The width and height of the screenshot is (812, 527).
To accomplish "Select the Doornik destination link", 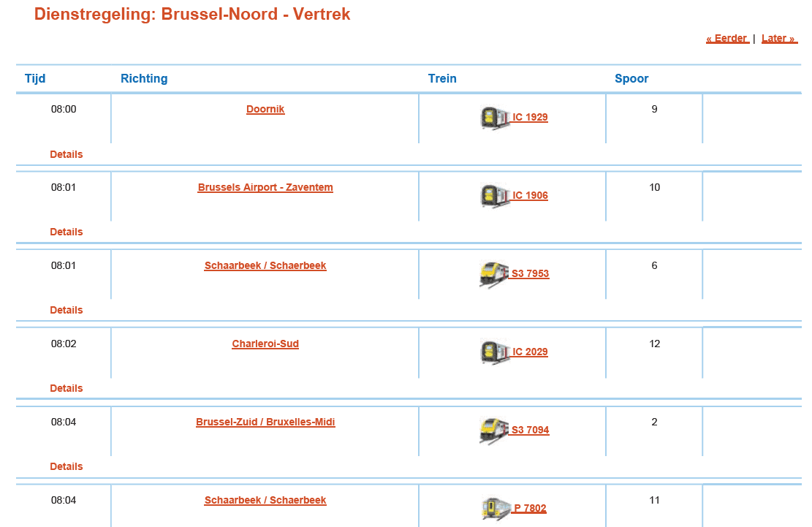I will pos(265,108).
